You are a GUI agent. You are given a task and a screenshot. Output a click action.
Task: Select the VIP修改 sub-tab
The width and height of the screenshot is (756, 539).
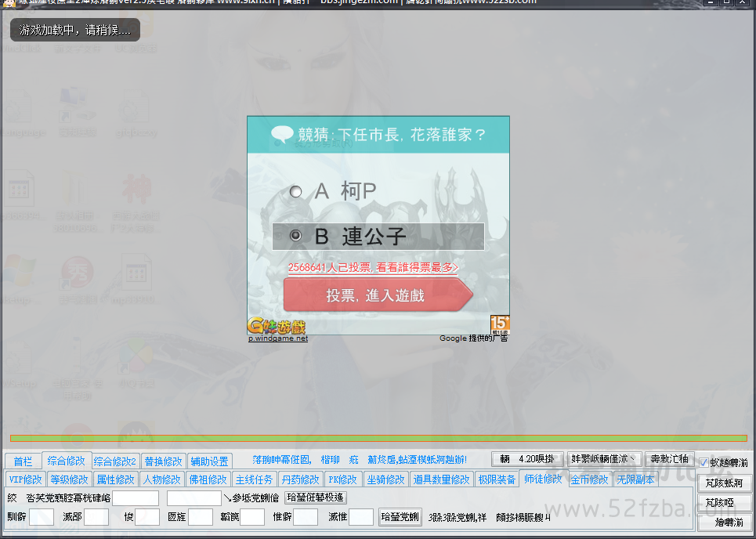[26, 479]
